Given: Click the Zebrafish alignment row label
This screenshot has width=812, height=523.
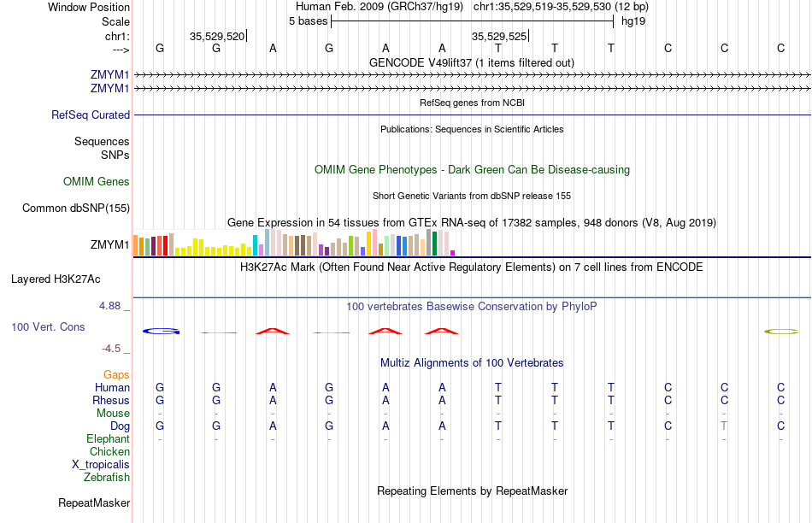Looking at the screenshot, I should tap(107, 477).
